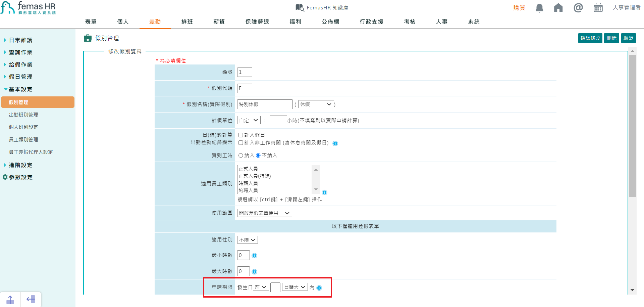Collapse the sidebar with the arrow icon
This screenshot has width=644, height=307.
(x=31, y=299)
